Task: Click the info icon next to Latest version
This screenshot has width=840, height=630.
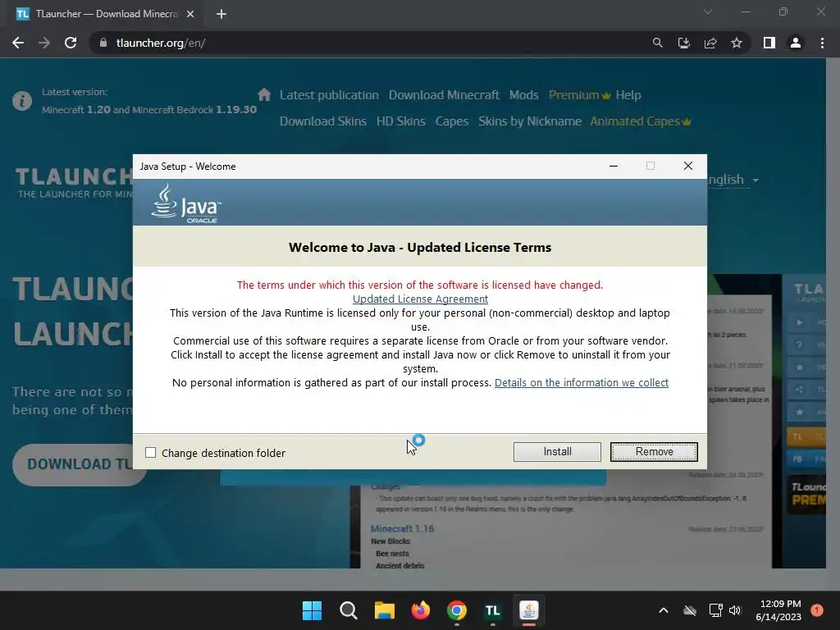Action: pos(22,100)
